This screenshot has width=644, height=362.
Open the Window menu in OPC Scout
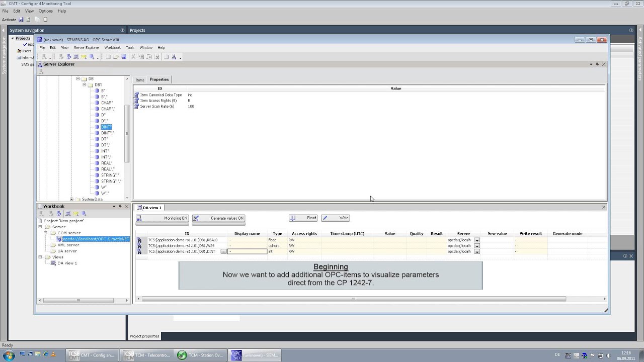point(146,48)
